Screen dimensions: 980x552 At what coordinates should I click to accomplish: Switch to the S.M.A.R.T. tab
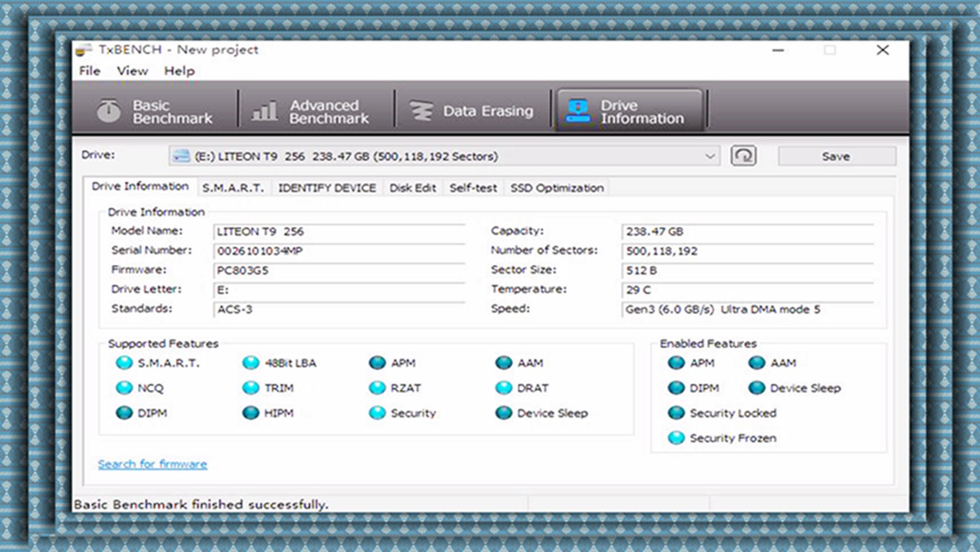pos(233,188)
